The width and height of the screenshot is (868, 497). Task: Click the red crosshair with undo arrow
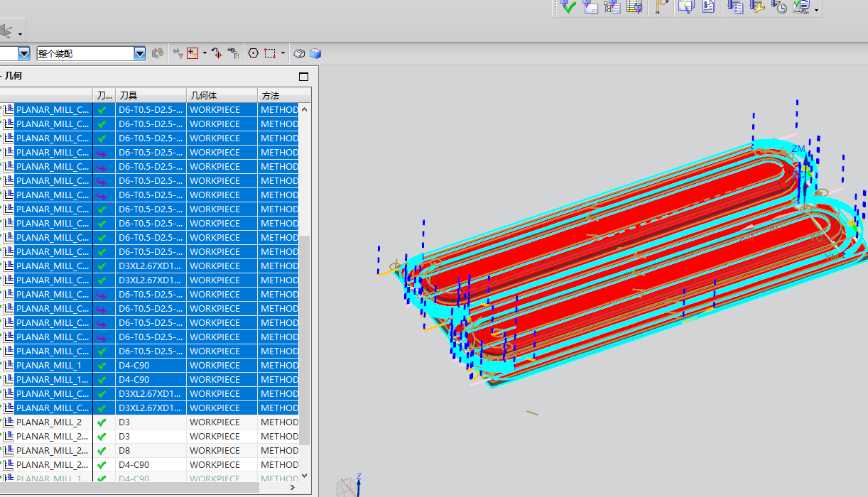[217, 53]
